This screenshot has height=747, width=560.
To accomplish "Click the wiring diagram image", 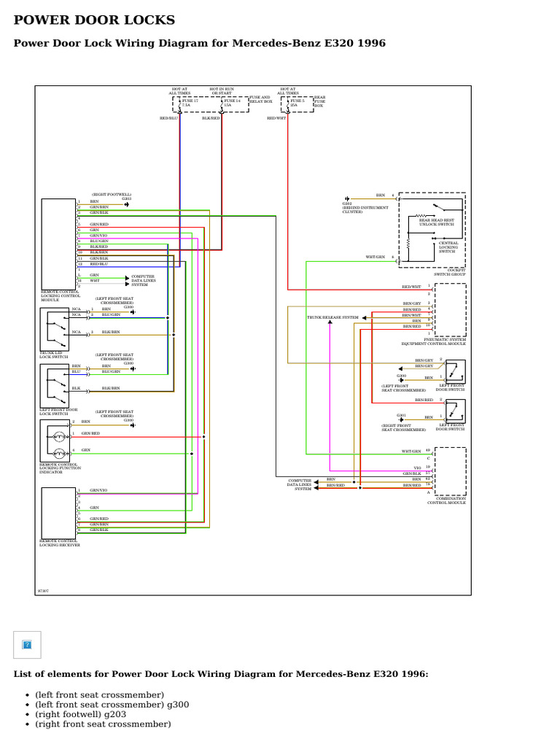I will coord(253,340).
